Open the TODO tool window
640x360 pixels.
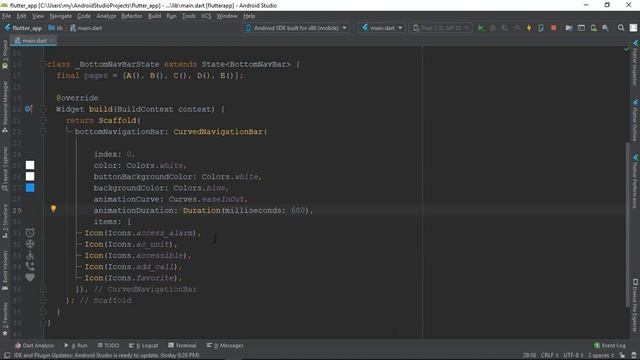coord(108,345)
